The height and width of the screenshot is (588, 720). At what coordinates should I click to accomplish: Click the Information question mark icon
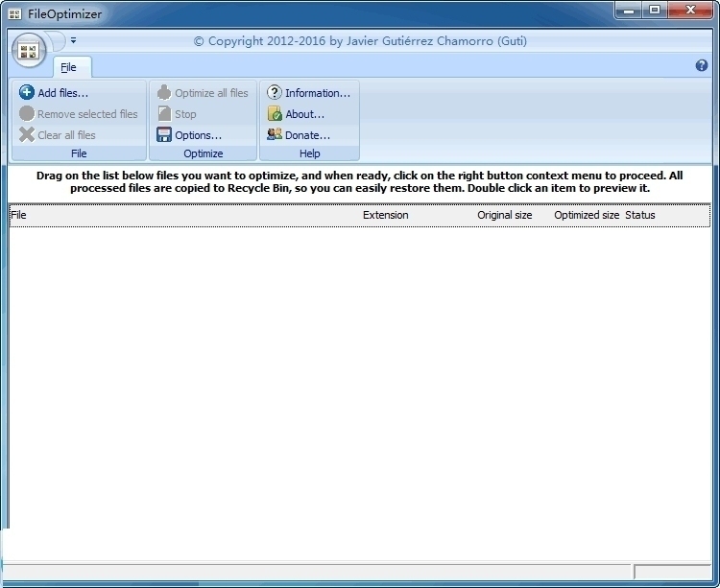point(275,92)
